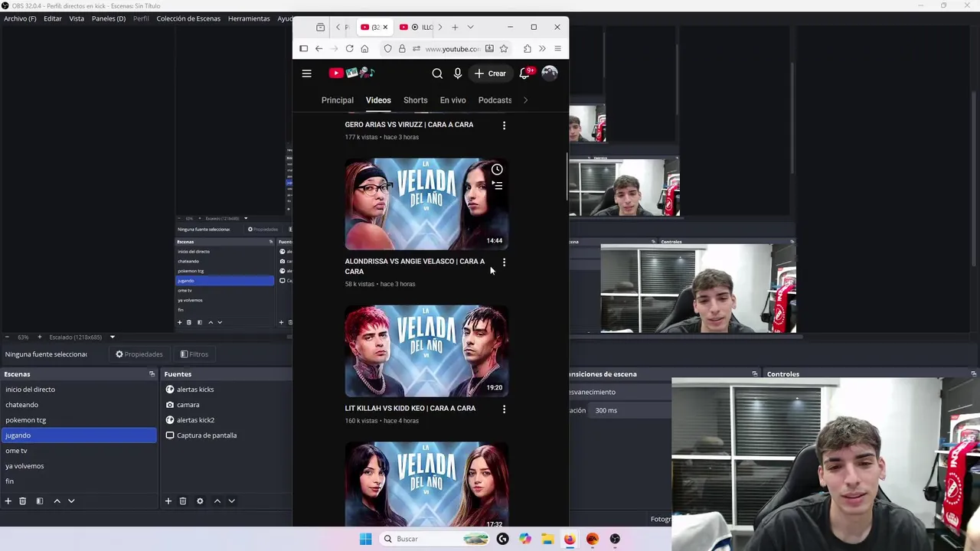Zoom out preview with minus icon
Image resolution: width=980 pixels, height=551 pixels.
pos(7,337)
